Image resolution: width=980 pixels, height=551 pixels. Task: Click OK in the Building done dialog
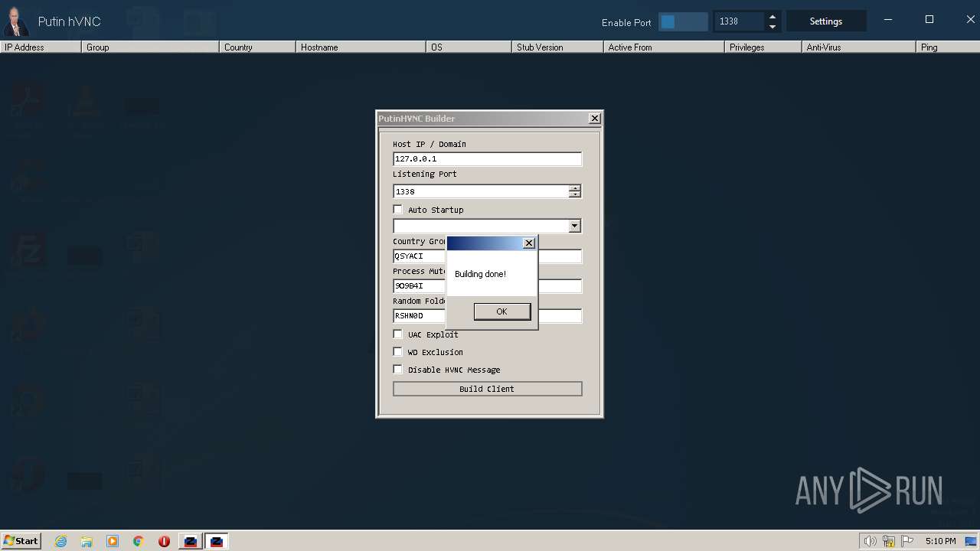pos(501,311)
